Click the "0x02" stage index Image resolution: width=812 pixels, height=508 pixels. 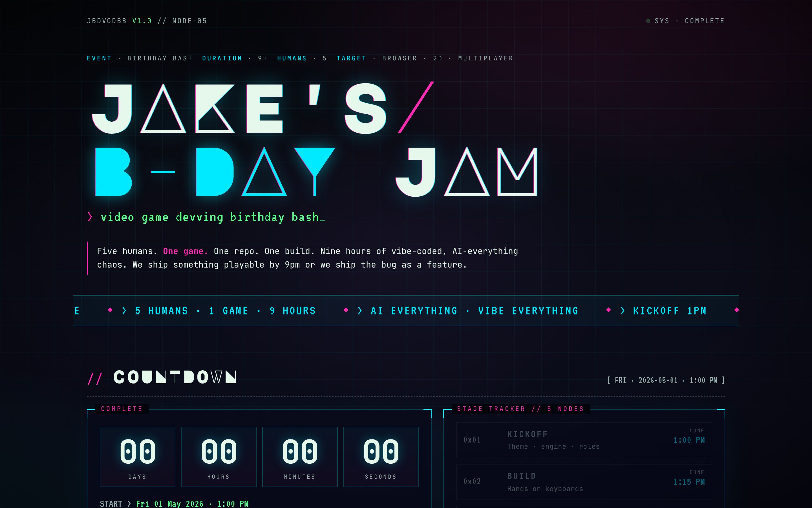click(x=472, y=481)
